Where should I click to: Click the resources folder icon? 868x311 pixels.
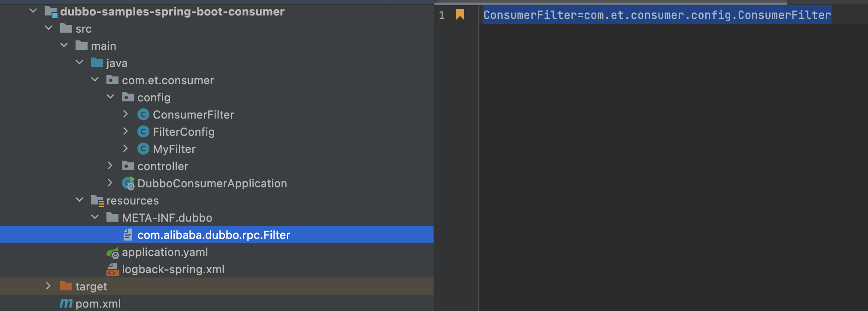pos(97,201)
